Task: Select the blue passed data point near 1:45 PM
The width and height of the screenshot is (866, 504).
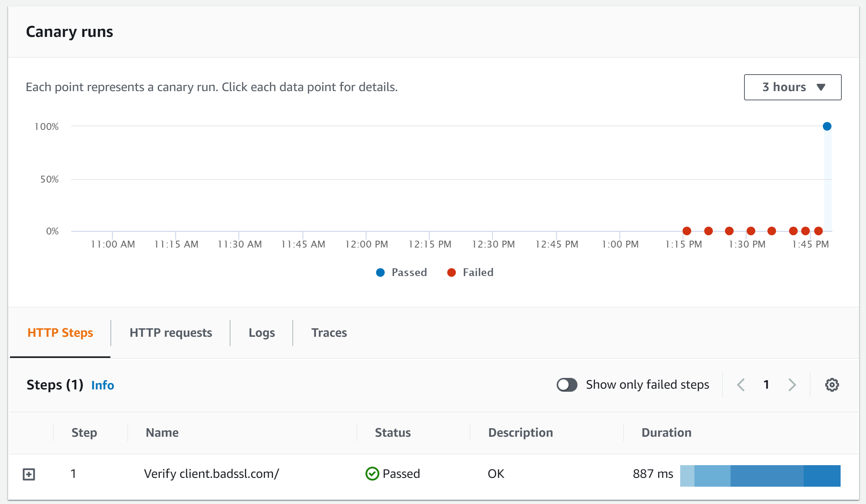Action: click(x=826, y=126)
